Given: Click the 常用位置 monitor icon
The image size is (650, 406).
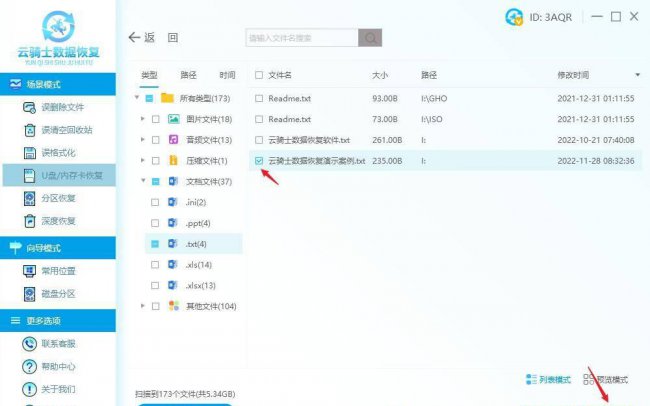Looking at the screenshot, I should [29, 271].
